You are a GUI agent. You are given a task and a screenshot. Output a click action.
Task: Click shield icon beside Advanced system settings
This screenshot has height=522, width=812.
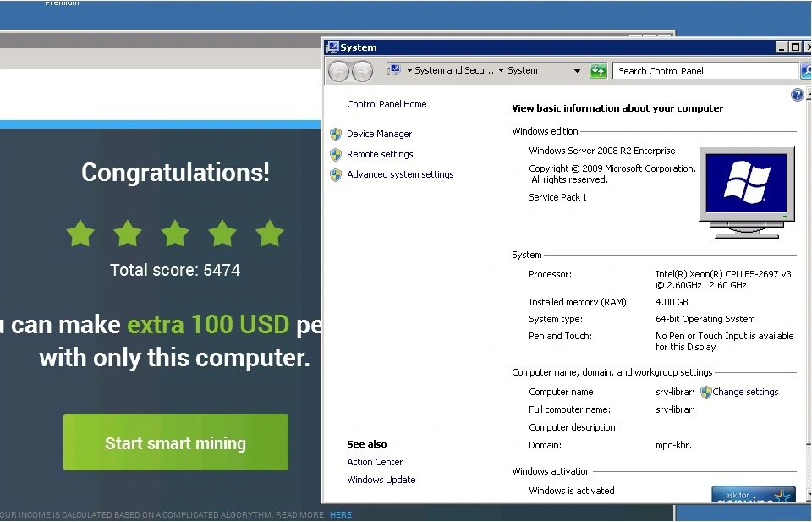coord(336,175)
